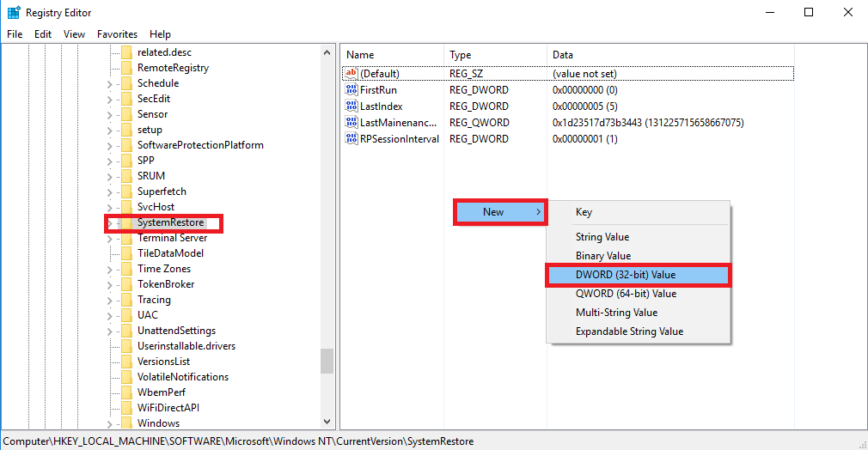The image size is (868, 450).
Task: Sort by the Type column header
Action: click(x=495, y=55)
